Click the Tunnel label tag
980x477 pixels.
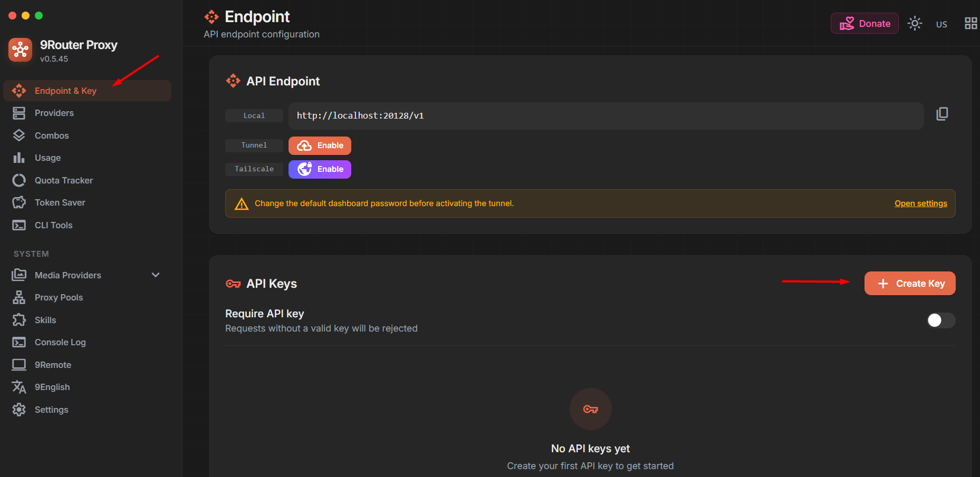click(254, 145)
